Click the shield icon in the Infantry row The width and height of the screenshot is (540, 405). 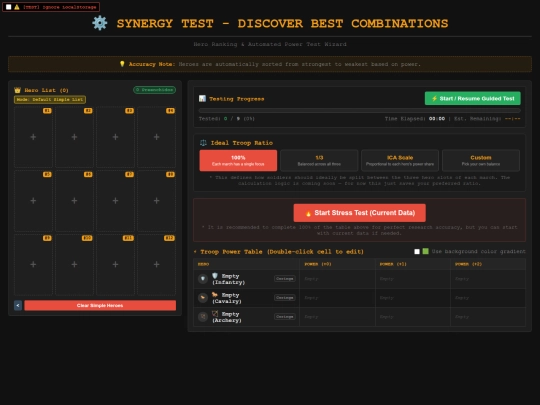tap(215, 276)
